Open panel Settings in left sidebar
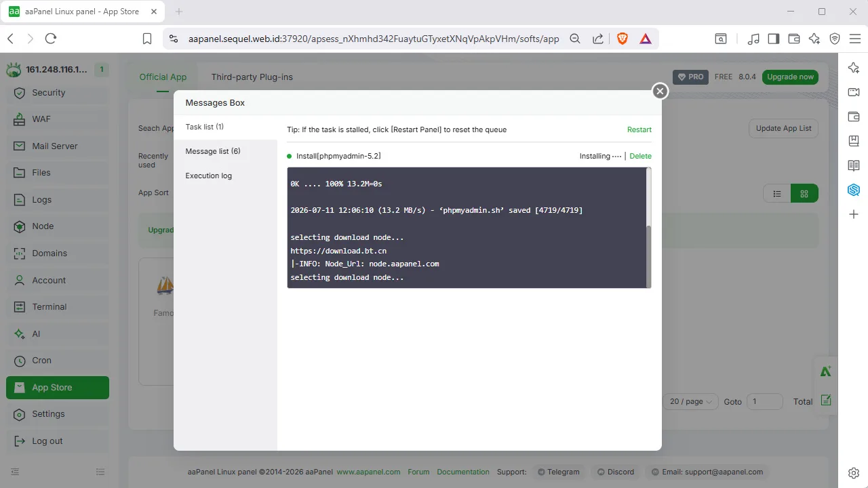Viewport: 868px width, 488px height. [58, 414]
